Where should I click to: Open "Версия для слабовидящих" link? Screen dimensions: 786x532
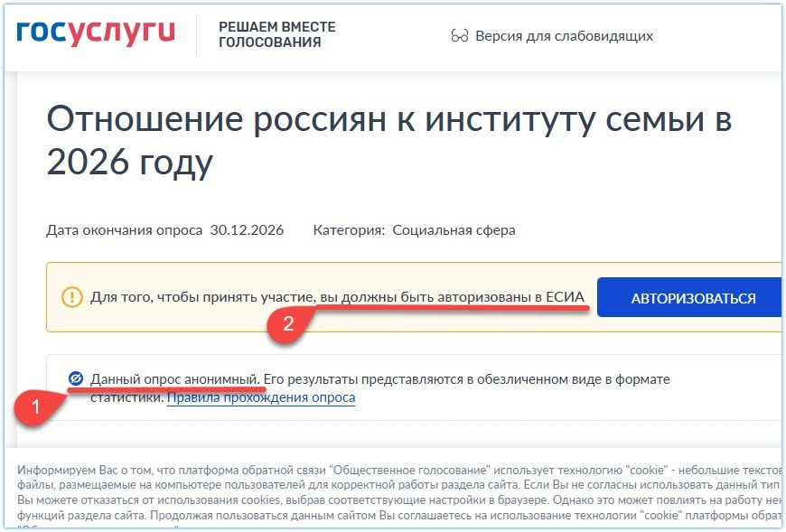tap(564, 36)
